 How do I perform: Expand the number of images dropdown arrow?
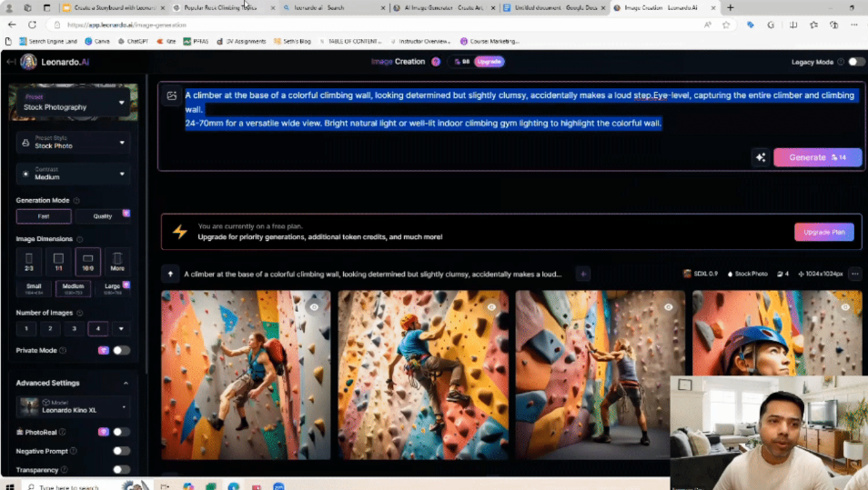[121, 328]
